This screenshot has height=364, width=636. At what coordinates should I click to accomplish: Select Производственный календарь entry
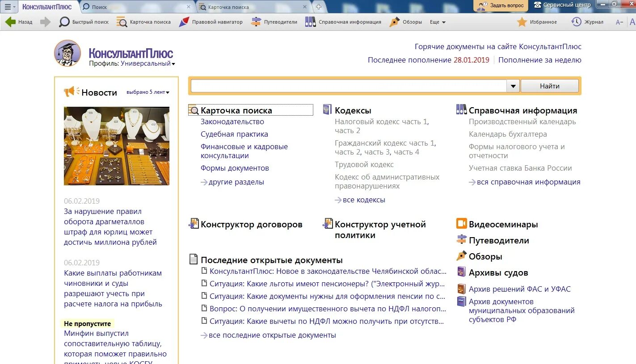point(522,121)
